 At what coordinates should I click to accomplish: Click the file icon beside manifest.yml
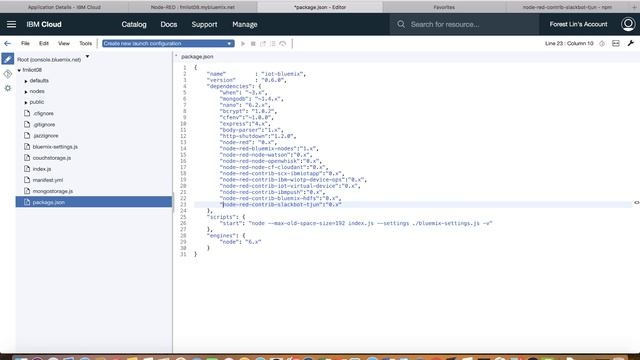point(27,180)
